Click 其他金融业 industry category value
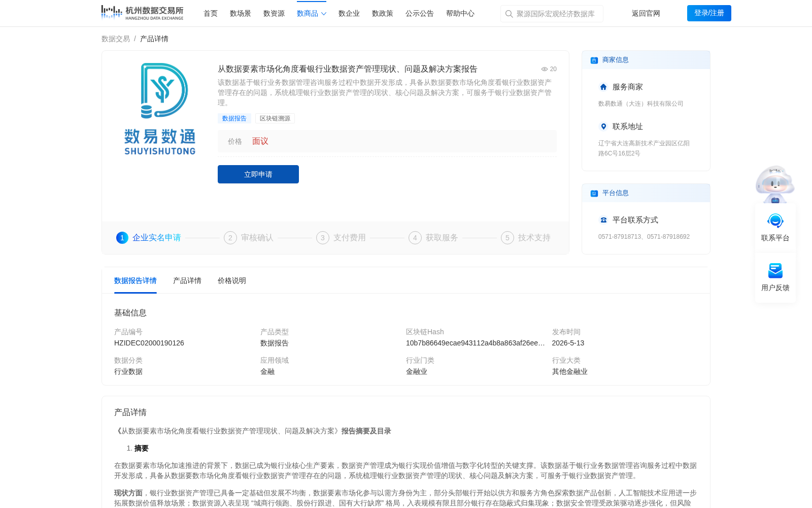The image size is (812, 508). (x=570, y=371)
